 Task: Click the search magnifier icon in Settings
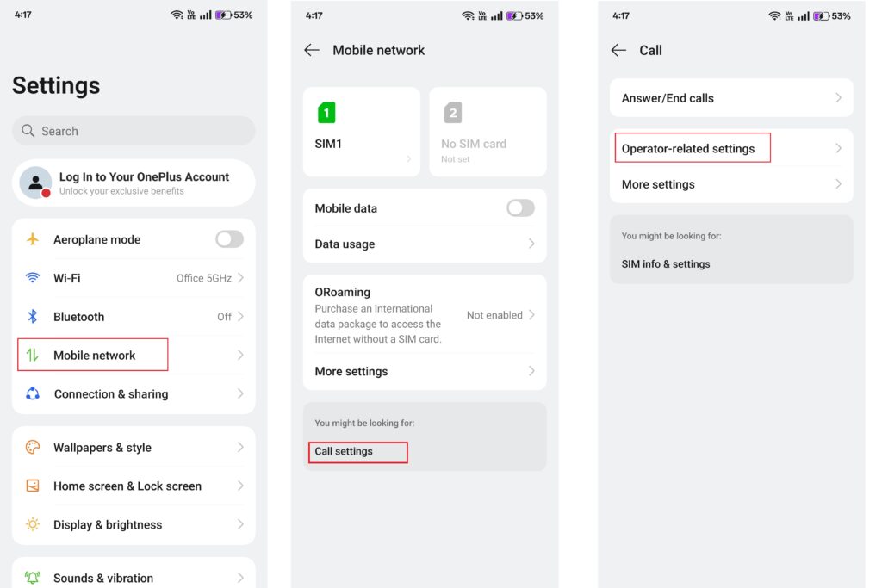(x=28, y=131)
